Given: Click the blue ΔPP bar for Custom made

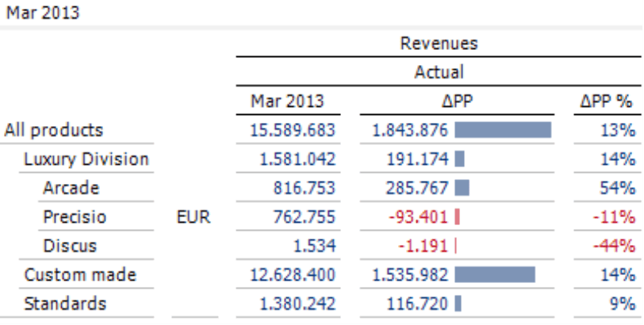Looking at the screenshot, I should click(x=494, y=275).
